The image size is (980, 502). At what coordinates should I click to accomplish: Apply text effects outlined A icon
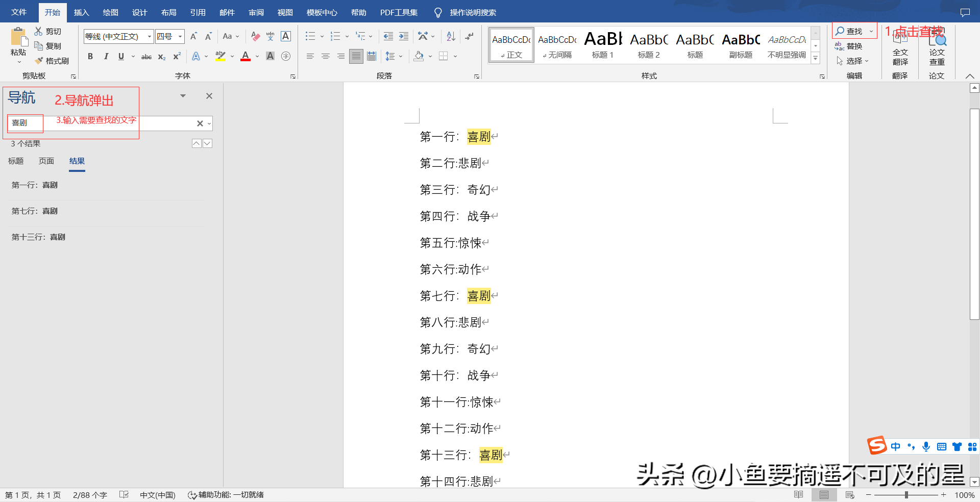196,57
